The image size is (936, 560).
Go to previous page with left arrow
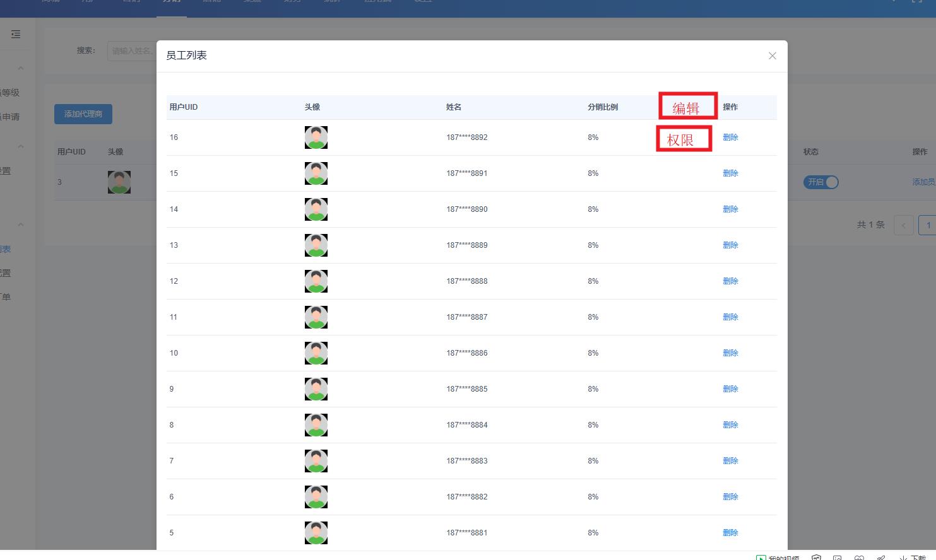pos(903,225)
